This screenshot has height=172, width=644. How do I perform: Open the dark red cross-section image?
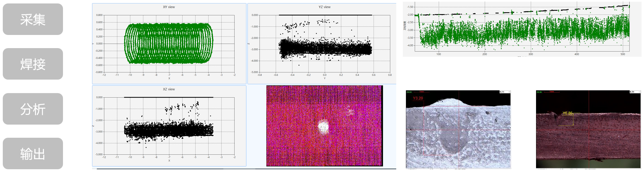click(x=588, y=130)
